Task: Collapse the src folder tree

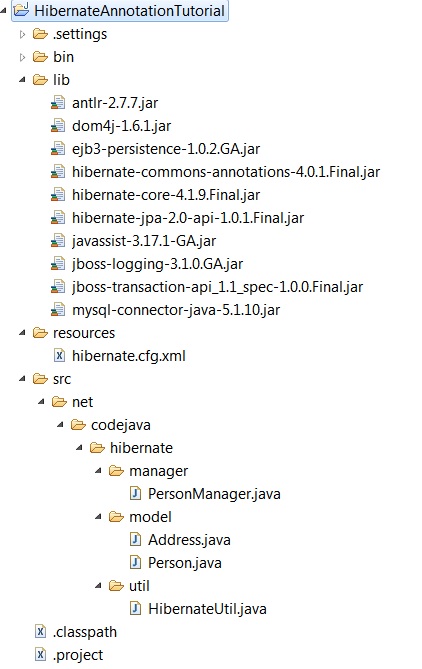Action: coord(23,379)
